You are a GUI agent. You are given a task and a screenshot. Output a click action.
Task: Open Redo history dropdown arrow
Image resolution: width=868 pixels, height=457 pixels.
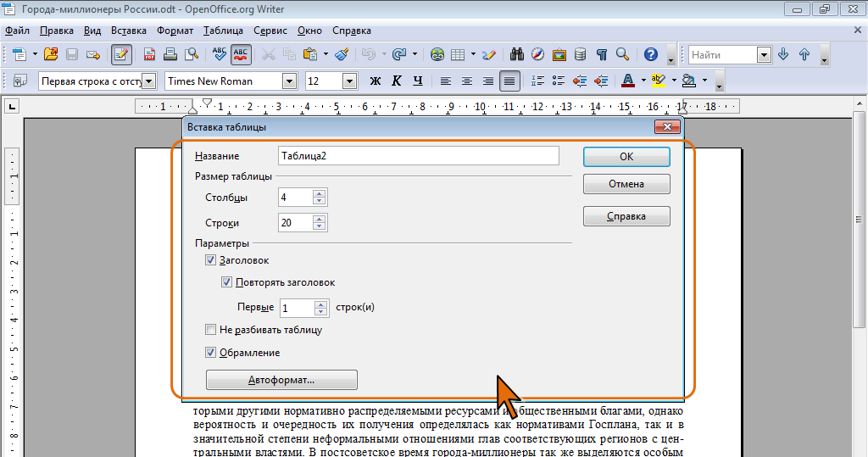[414, 54]
